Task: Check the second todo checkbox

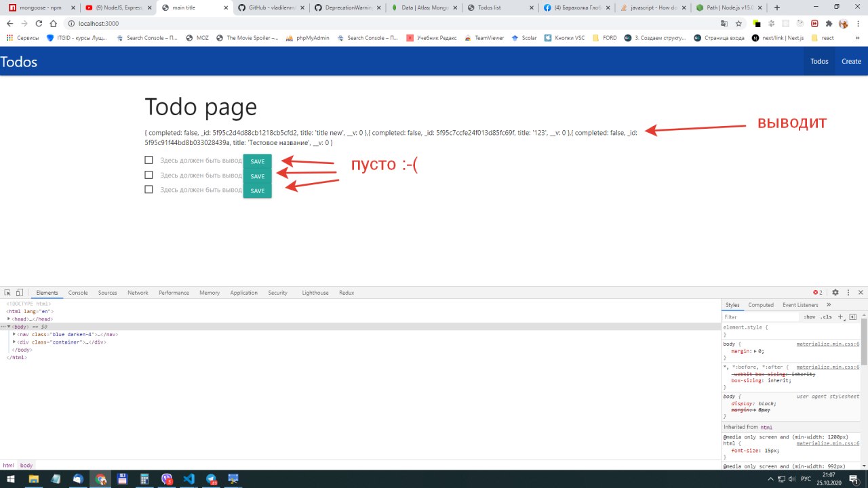Action: coord(149,175)
